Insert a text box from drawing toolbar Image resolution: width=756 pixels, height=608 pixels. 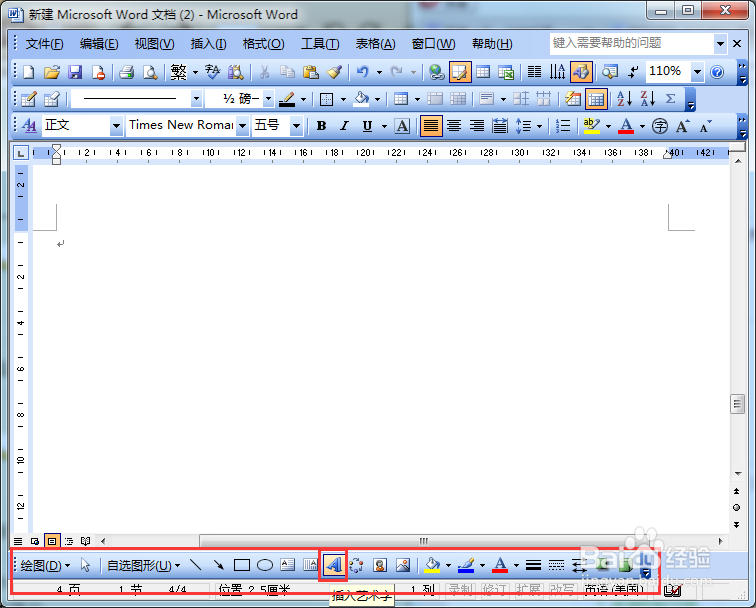[288, 565]
